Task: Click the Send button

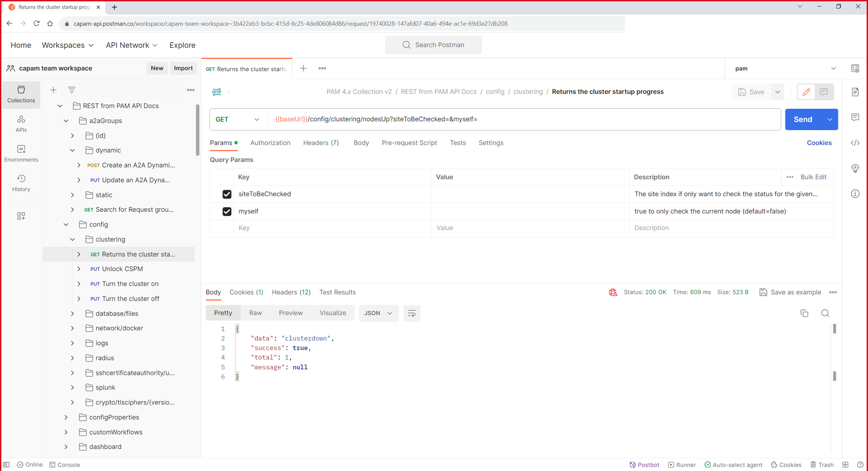Action: coord(802,119)
